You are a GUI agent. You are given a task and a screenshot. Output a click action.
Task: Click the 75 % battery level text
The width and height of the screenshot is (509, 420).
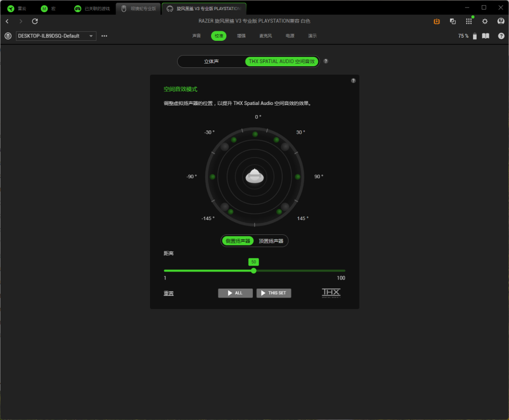(x=463, y=36)
